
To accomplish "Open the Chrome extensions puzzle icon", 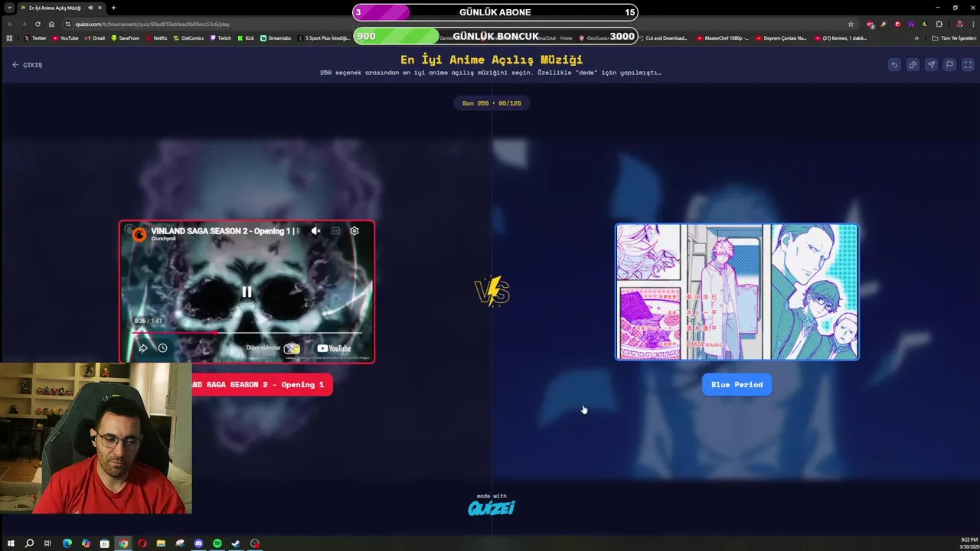I will (x=939, y=24).
